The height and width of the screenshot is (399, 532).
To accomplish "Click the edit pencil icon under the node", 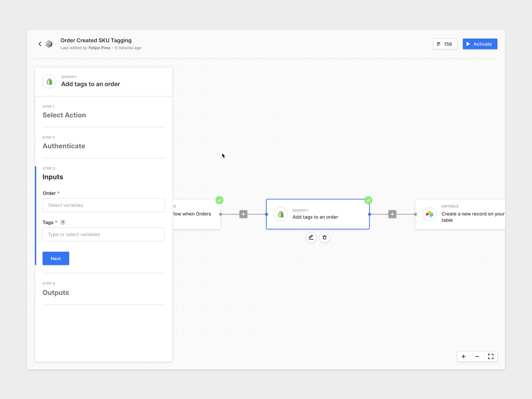I will pos(311,237).
